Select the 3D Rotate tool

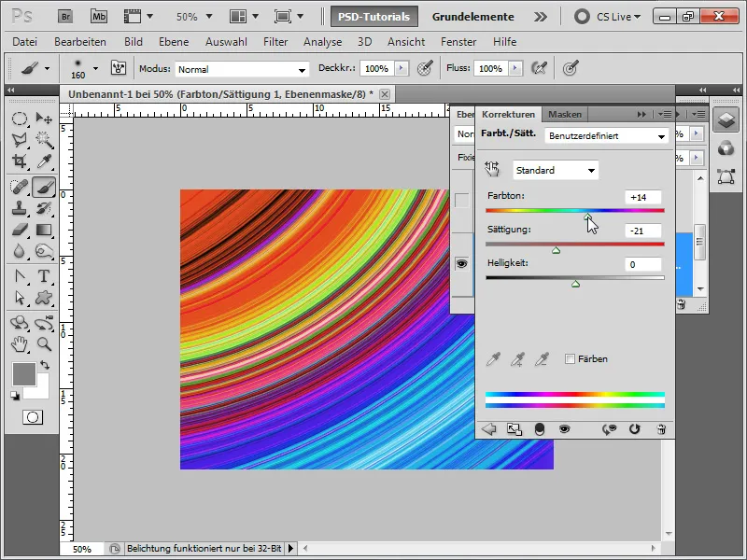pos(19,323)
